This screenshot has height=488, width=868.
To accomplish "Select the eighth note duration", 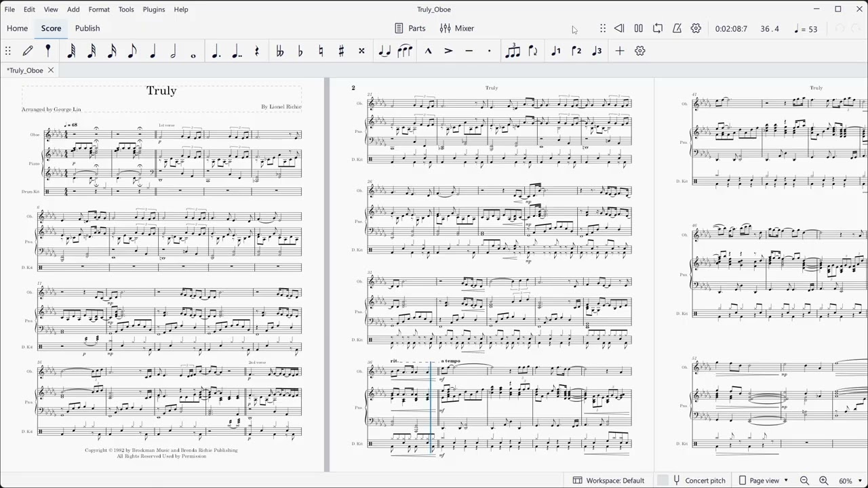I will coord(132,51).
